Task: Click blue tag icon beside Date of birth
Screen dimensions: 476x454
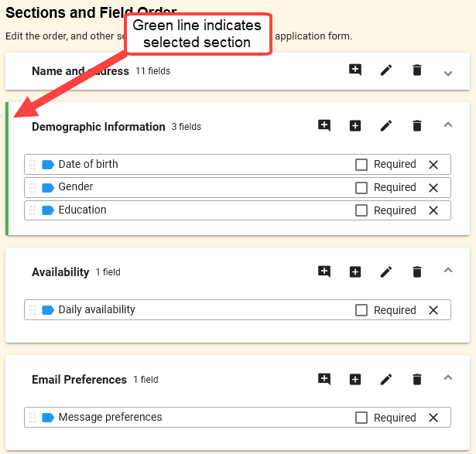Action: pyautogui.click(x=48, y=165)
